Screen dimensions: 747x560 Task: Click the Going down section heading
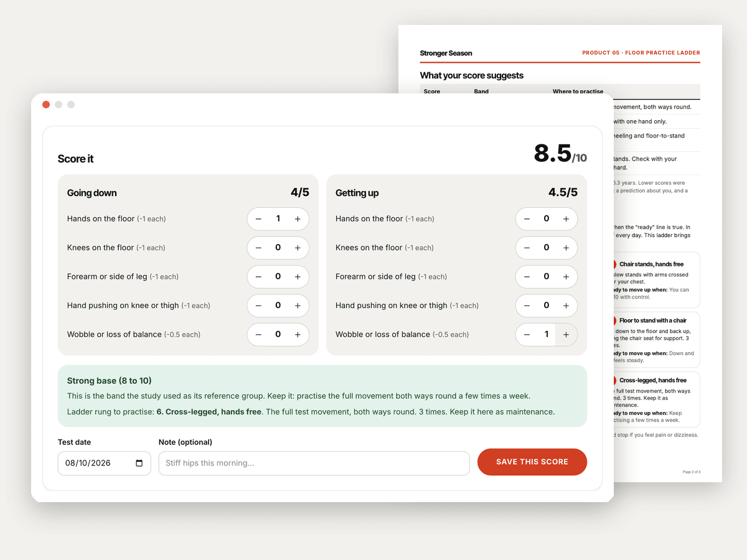(x=92, y=193)
